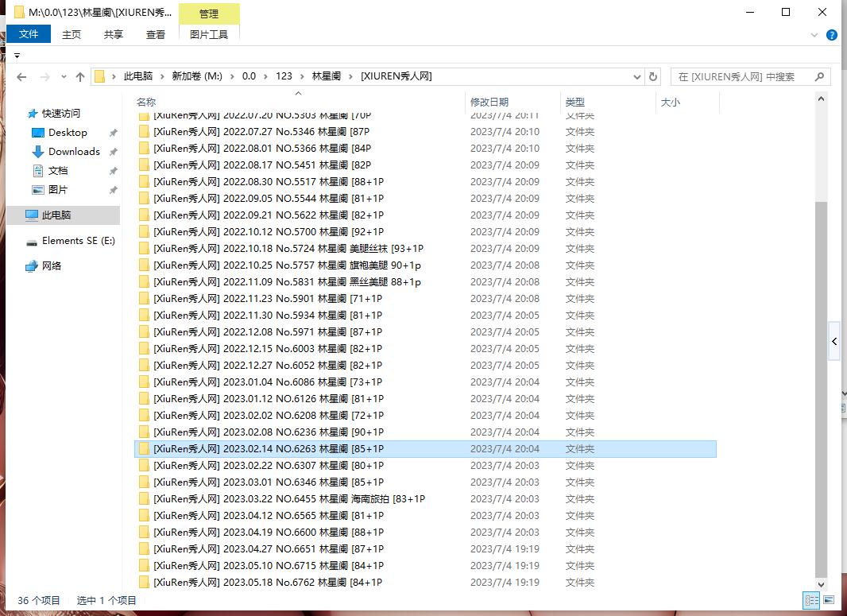Viewport: 847px width, 616px height.
Task: Go back using the back arrow
Action: [x=21, y=77]
